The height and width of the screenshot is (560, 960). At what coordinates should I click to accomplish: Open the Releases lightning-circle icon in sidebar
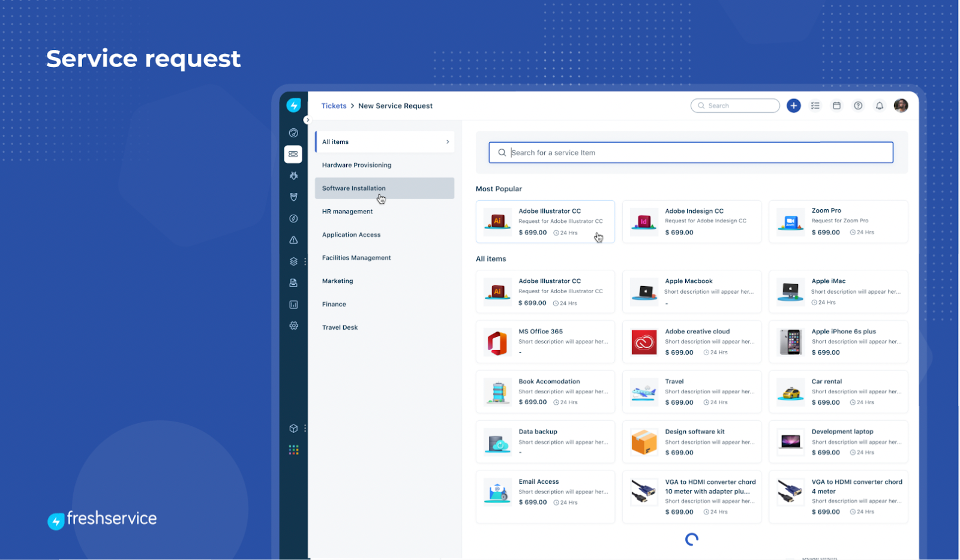pyautogui.click(x=293, y=219)
